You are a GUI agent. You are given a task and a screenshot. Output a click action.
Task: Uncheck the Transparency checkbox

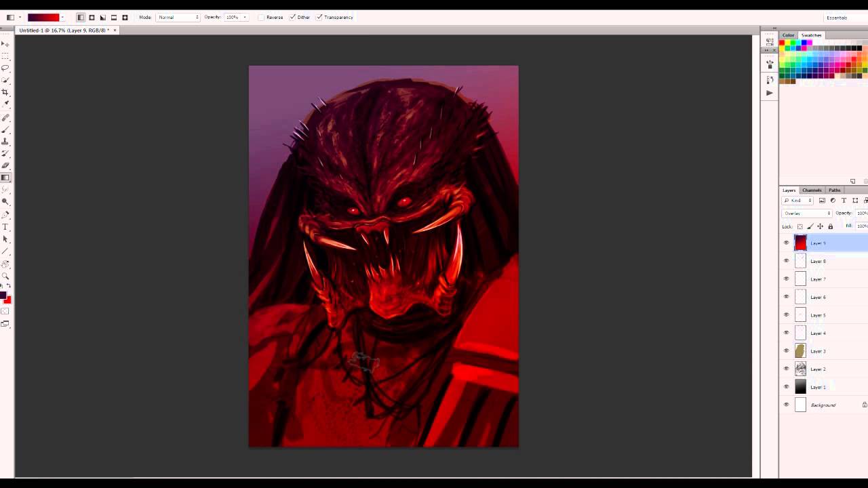pos(319,17)
